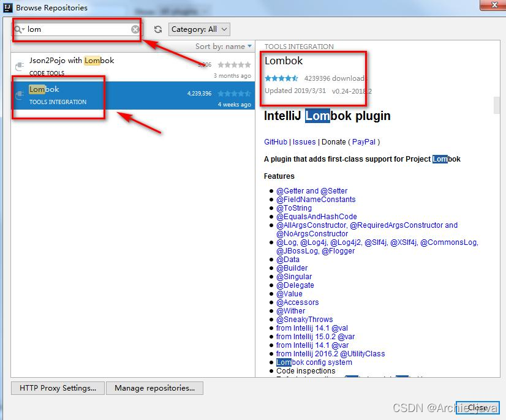Open 'from Intellij 14.1 @val' link

312,328
